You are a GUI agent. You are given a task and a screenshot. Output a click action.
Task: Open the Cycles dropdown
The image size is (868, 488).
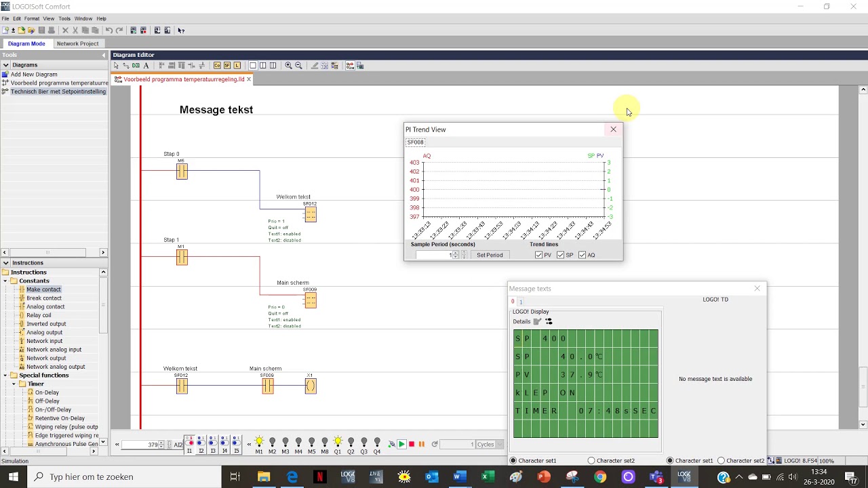tap(500, 445)
